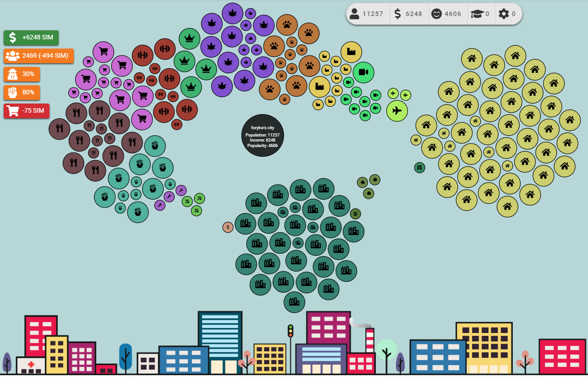Image resolution: width=588 pixels, height=377 pixels.
Task: Select the 80% raised fist button
Action: pos(22,93)
